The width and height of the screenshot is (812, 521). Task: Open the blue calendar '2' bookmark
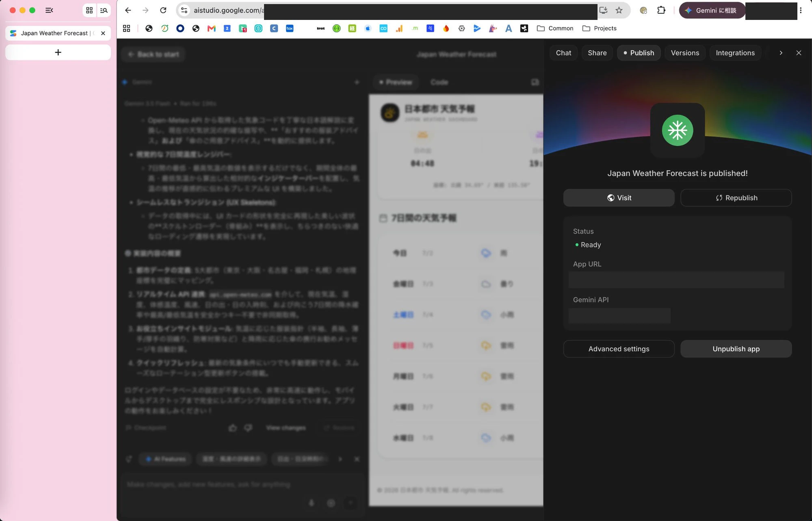pyautogui.click(x=227, y=28)
